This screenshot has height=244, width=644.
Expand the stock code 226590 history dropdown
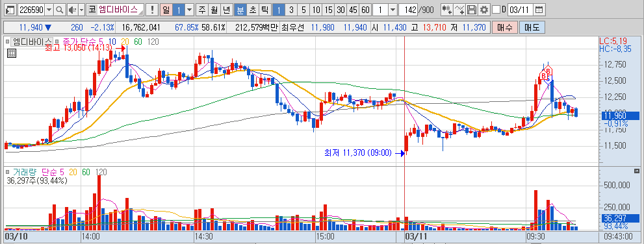(49, 10)
